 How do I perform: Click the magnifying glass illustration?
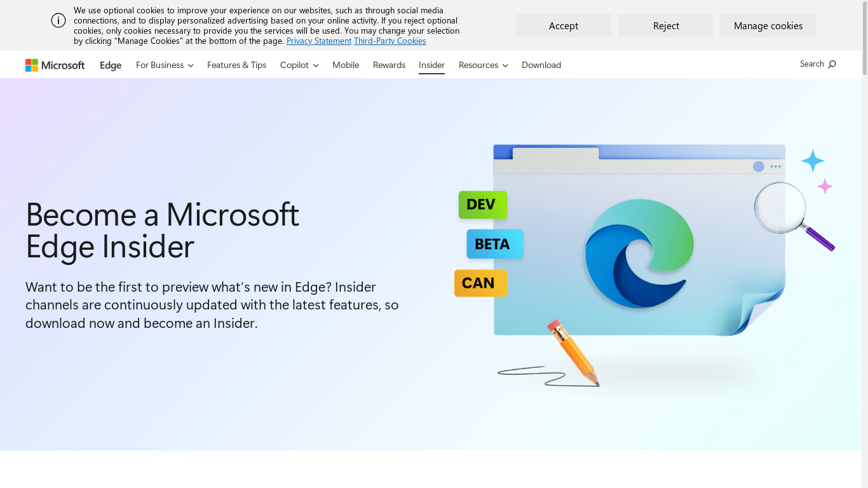[x=793, y=215]
